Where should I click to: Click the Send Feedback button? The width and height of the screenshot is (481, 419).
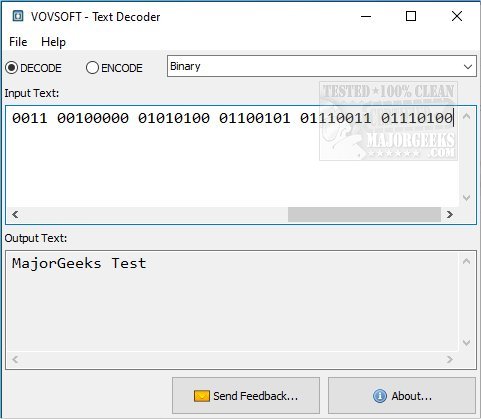click(246, 396)
